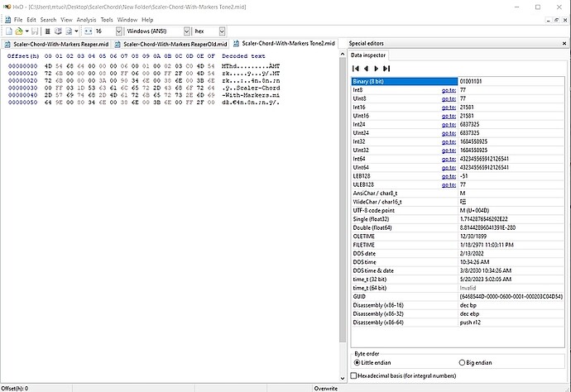Select the Scaler-Chord-With-Markers Tone2.mid tab

(284, 43)
